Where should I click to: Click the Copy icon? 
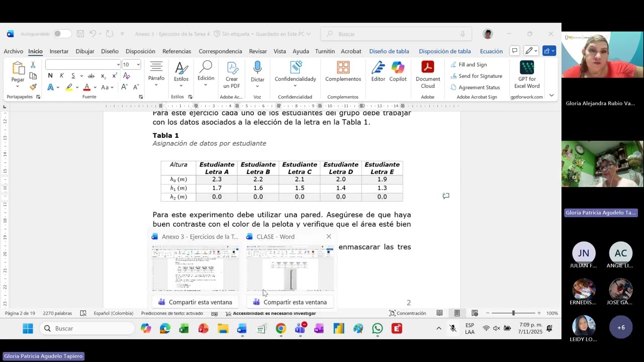(x=33, y=76)
